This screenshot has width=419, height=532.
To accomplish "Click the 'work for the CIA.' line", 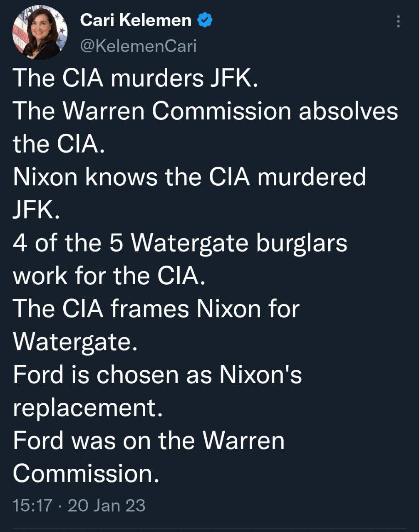I will click(109, 275).
